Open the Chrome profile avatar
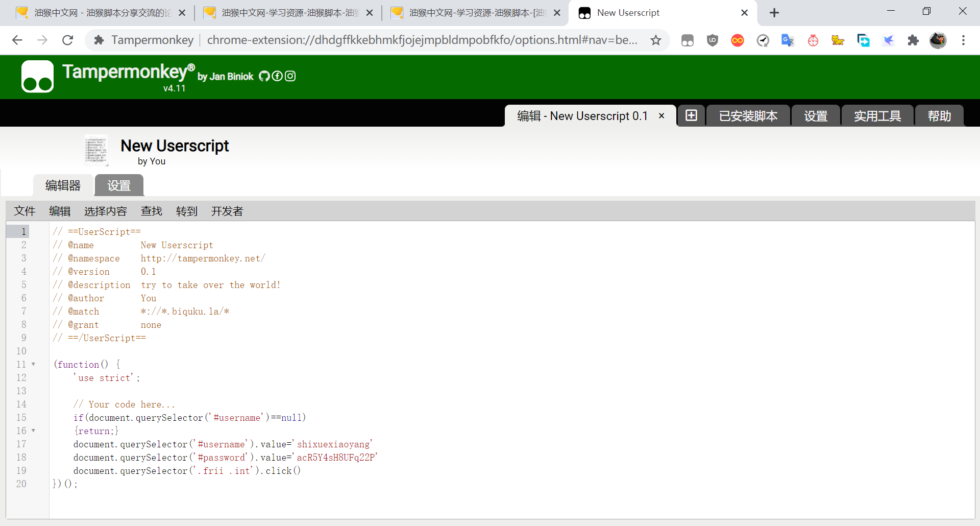980x526 pixels. [x=938, y=40]
